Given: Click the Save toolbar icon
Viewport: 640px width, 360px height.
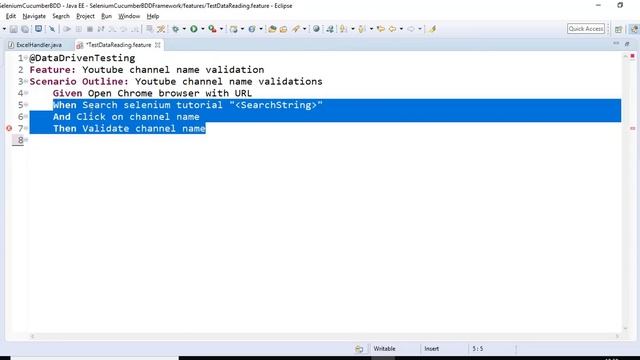Looking at the screenshot, I should coord(13,29).
